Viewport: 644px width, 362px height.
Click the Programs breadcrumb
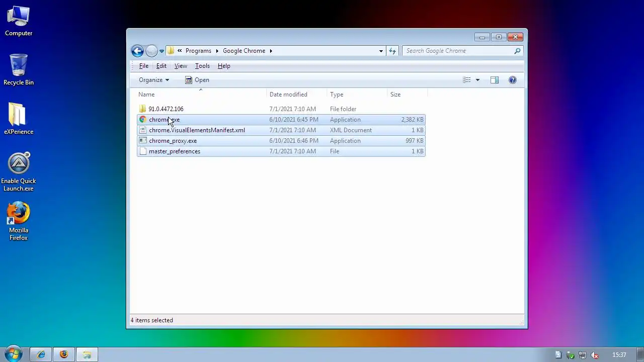198,51
